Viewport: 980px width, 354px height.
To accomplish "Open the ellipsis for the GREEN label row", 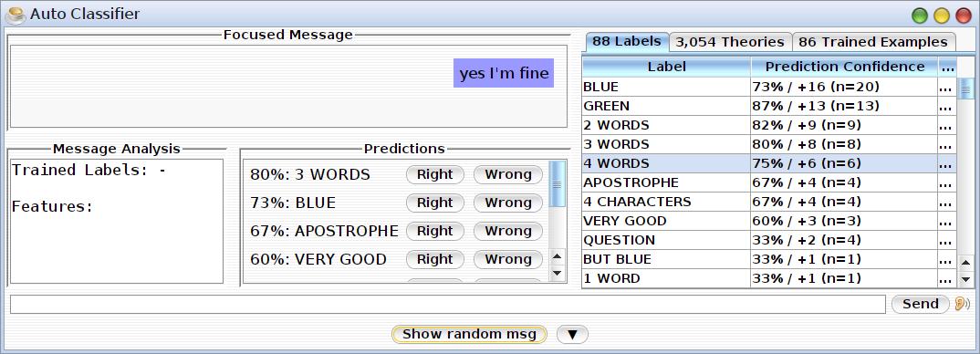I will [x=947, y=107].
